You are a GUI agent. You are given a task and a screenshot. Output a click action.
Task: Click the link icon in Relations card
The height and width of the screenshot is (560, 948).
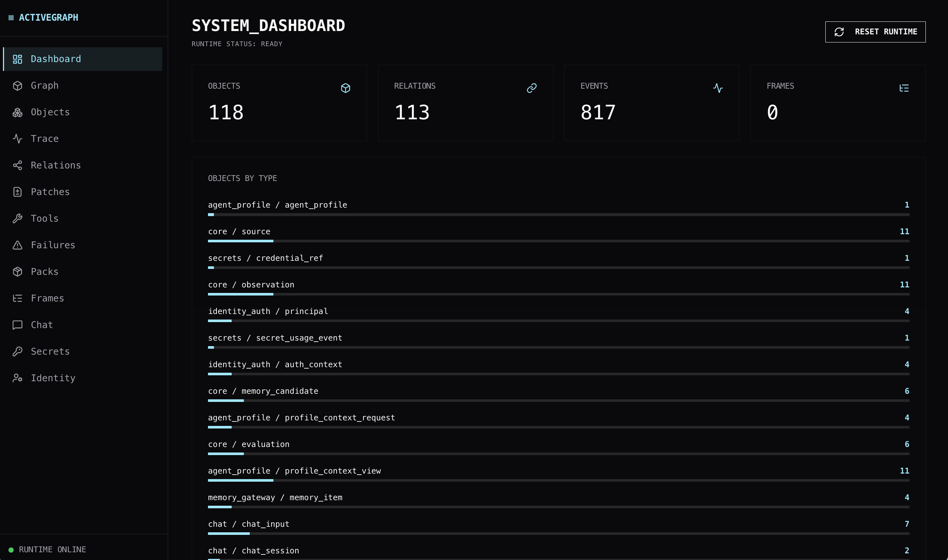click(x=532, y=88)
